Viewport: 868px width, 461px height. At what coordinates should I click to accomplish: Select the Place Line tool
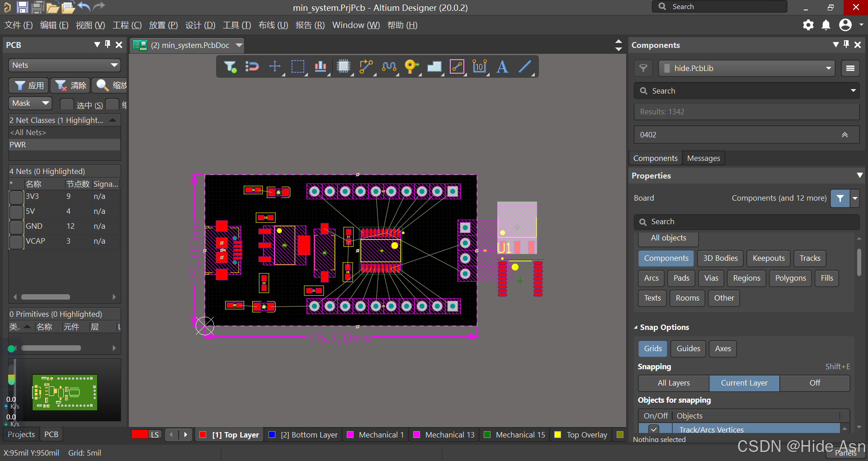525,67
